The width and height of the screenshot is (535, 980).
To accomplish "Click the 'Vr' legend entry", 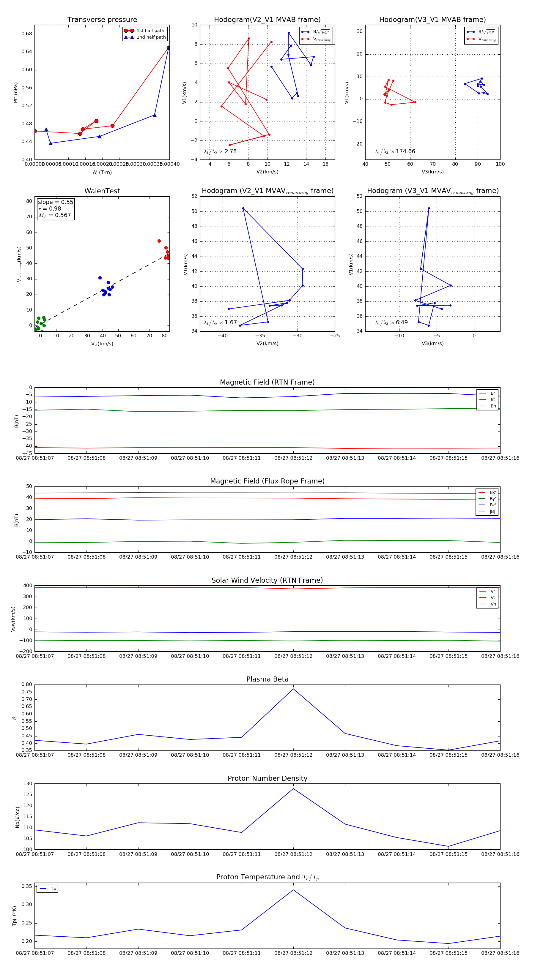I will pyautogui.click(x=487, y=591).
